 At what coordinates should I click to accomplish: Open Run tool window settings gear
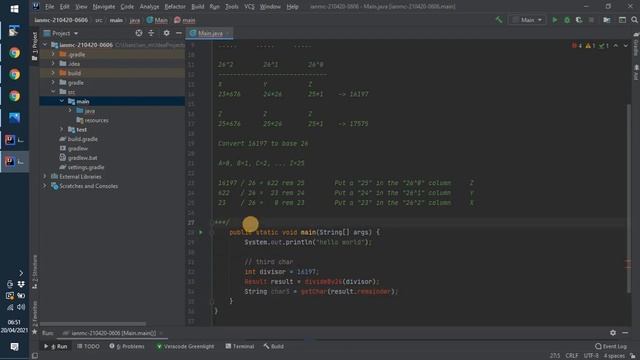(x=613, y=333)
